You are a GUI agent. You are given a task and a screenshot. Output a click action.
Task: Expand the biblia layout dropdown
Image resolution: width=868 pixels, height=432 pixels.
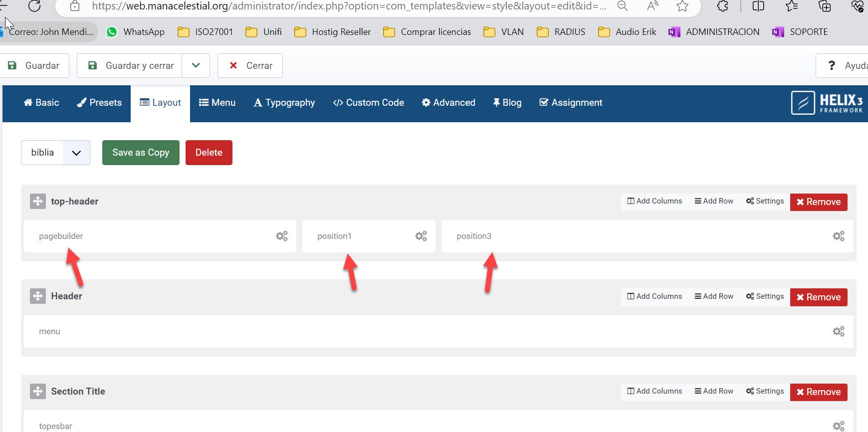coord(55,153)
